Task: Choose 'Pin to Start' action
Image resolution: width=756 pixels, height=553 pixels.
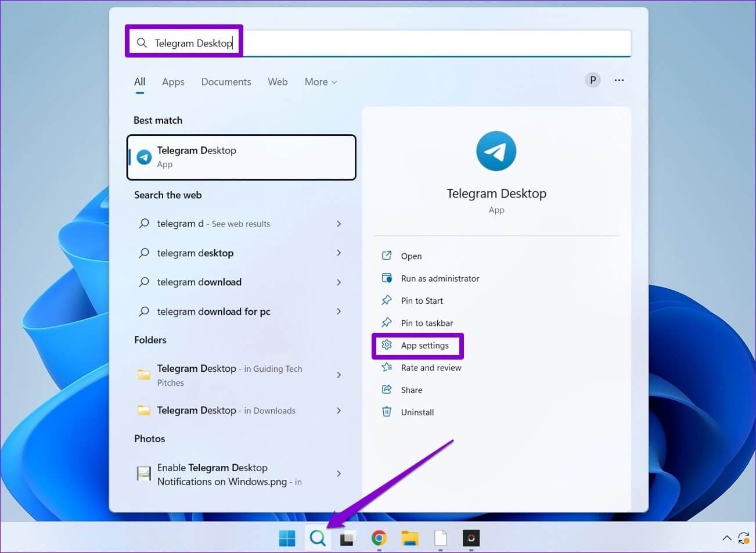Action: (x=422, y=301)
